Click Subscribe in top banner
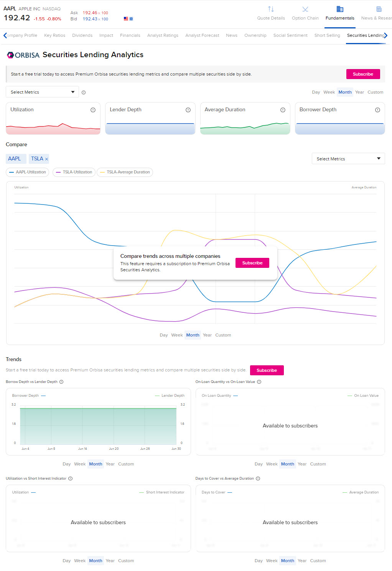 (363, 74)
